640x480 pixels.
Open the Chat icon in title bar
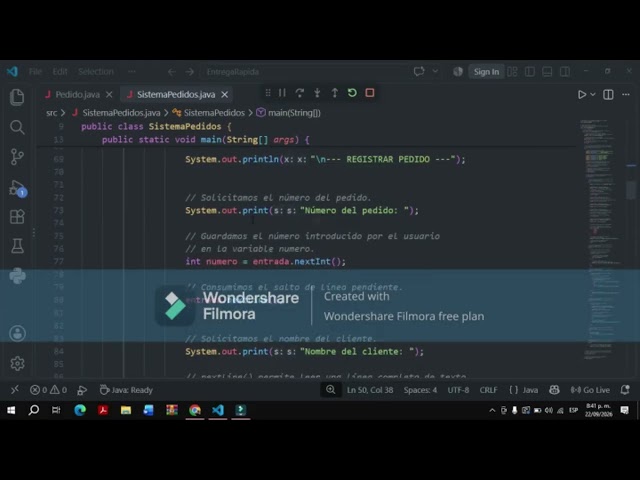coord(419,72)
